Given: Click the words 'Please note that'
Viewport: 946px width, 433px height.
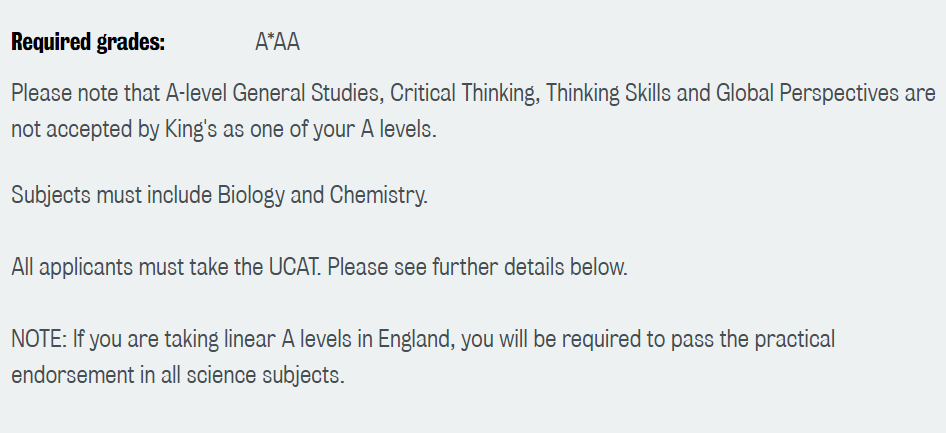Looking at the screenshot, I should (79, 94).
